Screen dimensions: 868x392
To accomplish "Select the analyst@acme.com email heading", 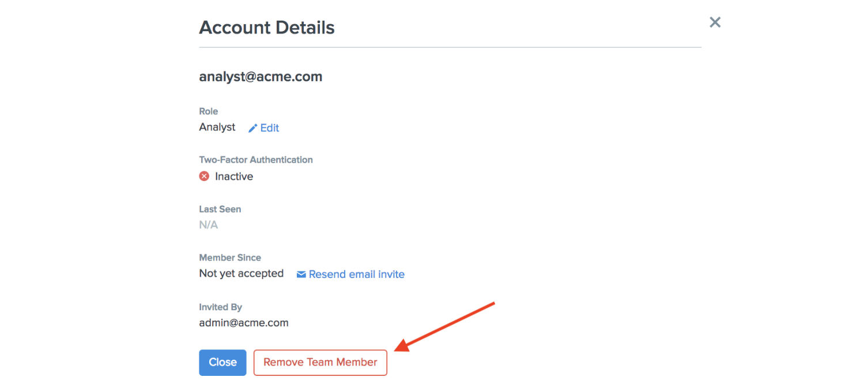I will [261, 77].
